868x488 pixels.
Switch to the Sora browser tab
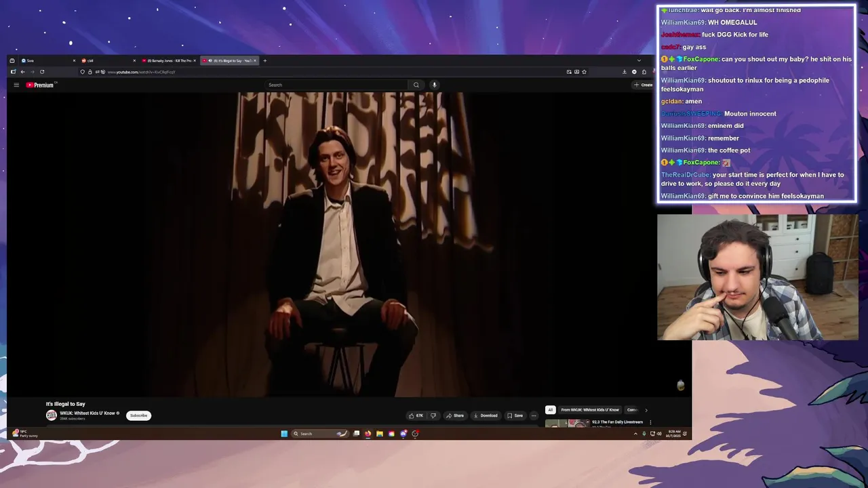[46, 60]
